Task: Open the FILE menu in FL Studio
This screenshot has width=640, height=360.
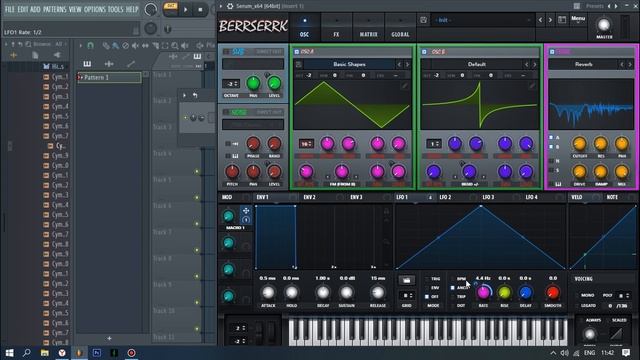Action: point(9,9)
